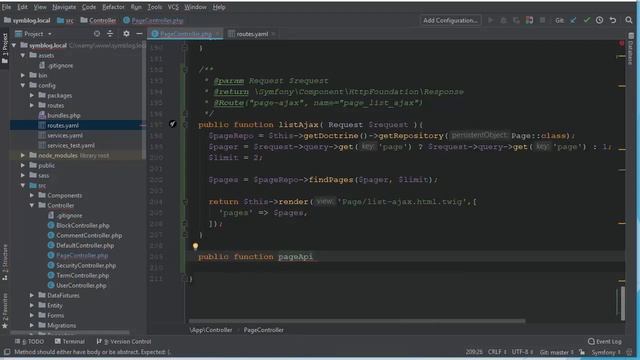Open the Terminal tool window
Viewport: 640px width, 360px height.
[69, 341]
